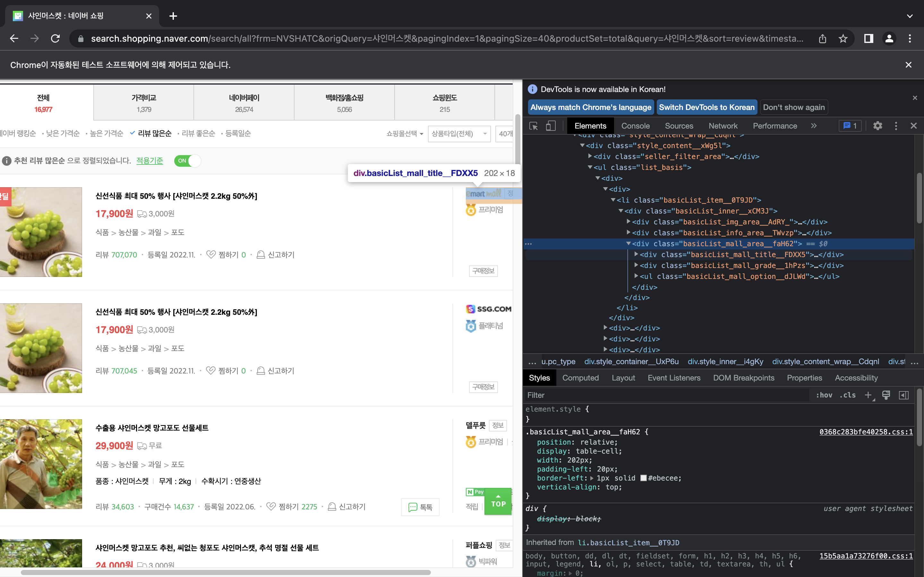Click the TOP scroll-to-top button
This screenshot has width=924, height=577.
498,501
